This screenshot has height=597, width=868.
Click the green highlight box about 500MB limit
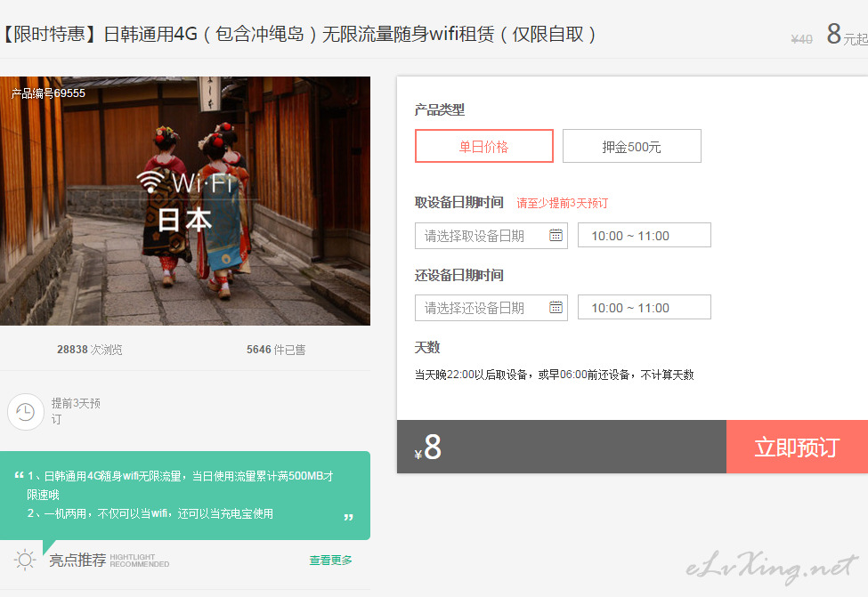click(185, 496)
